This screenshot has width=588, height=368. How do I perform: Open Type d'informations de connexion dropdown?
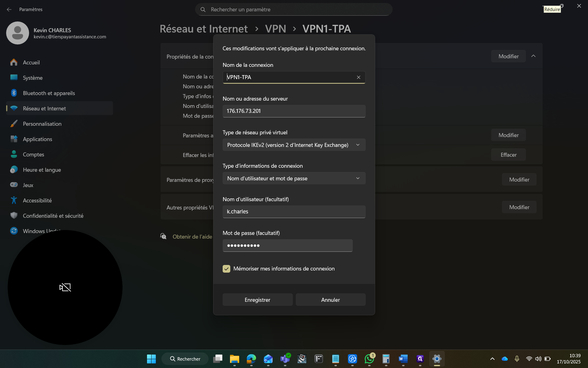tap(294, 178)
